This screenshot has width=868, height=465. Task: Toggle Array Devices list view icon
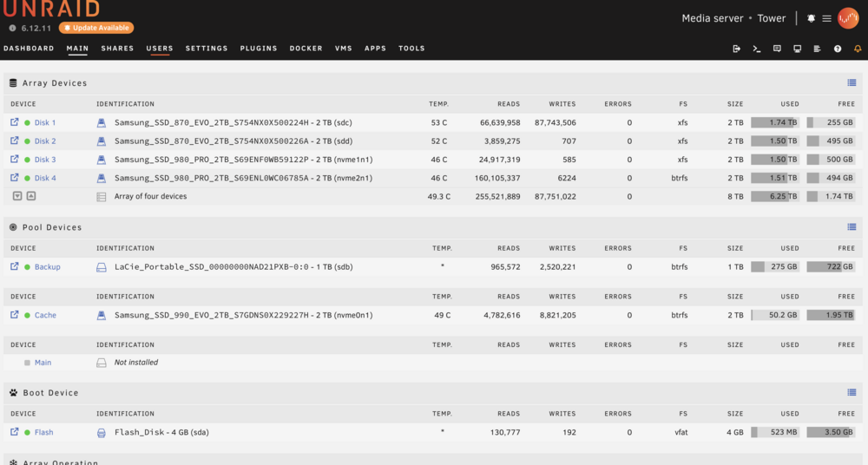[x=852, y=83]
